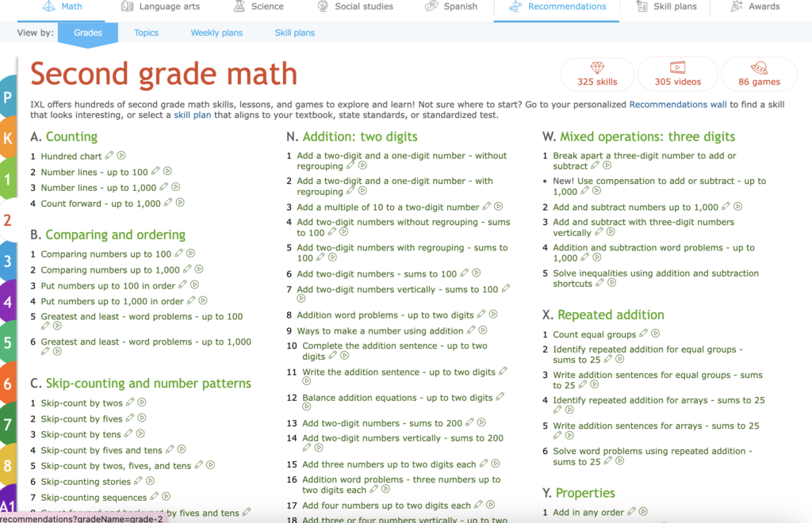
Task: Follow the skill plan link in intro
Action: pos(192,115)
